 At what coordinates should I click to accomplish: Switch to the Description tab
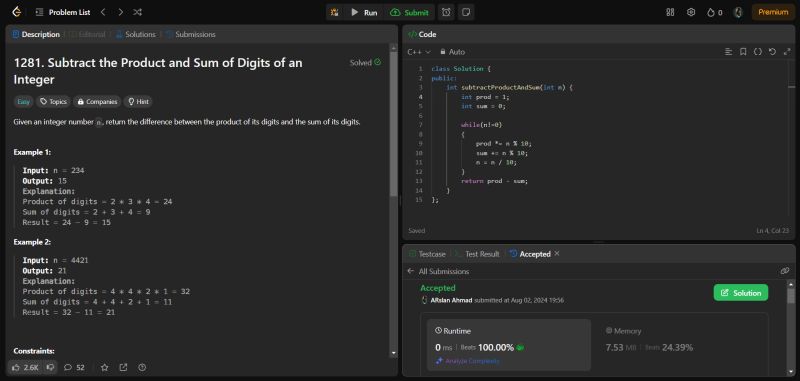coord(36,34)
